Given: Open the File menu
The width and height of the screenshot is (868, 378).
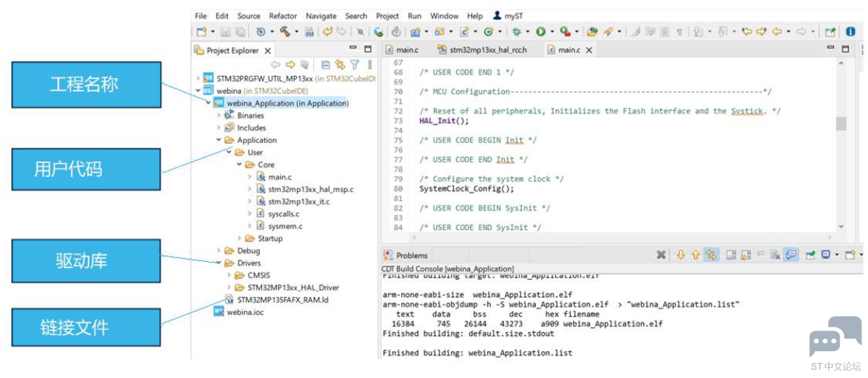Looking at the screenshot, I should click(201, 16).
